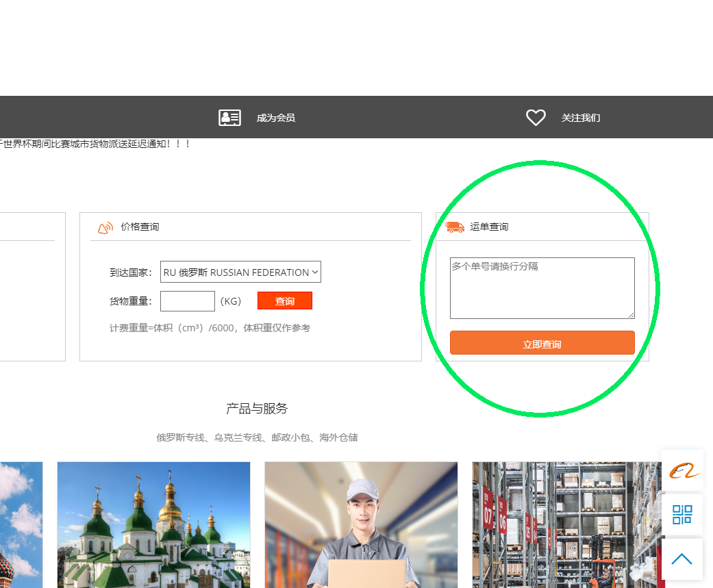Click the back-to-top arrow icon
The width and height of the screenshot is (713, 588).
[x=683, y=559]
